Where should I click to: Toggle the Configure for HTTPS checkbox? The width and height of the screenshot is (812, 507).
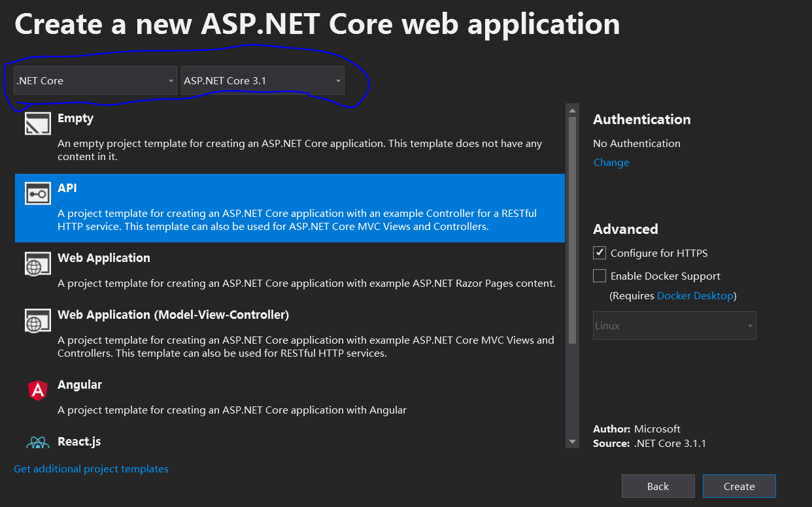click(600, 253)
